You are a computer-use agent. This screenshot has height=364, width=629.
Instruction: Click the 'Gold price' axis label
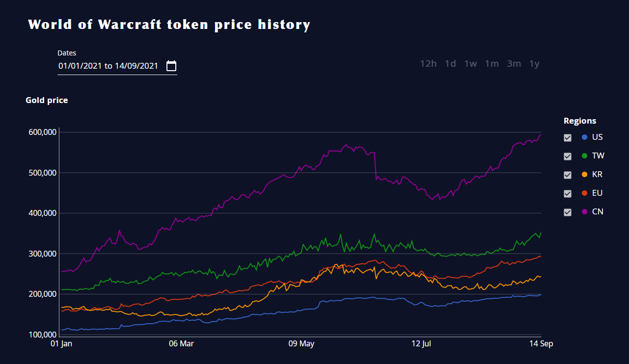pyautogui.click(x=47, y=100)
